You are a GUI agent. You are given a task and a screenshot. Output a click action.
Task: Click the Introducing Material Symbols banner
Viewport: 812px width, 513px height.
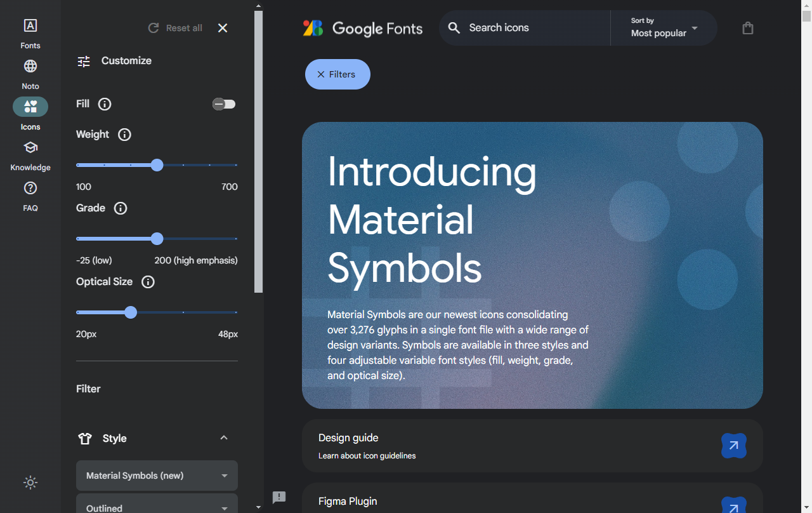(532, 265)
